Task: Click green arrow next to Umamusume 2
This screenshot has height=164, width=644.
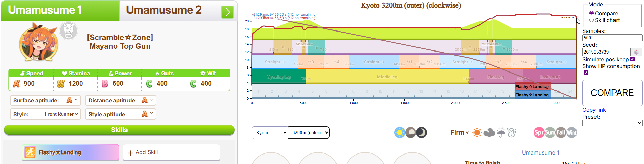Action: (228, 12)
